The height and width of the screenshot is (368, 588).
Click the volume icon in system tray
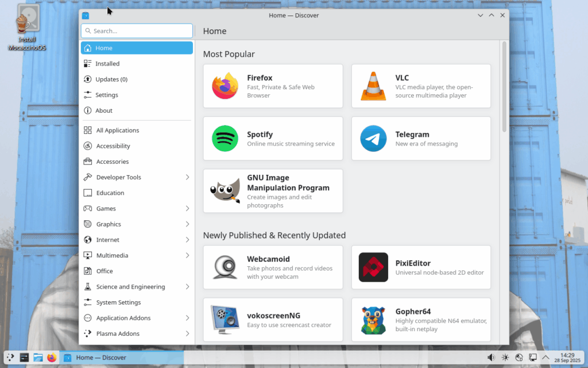pyautogui.click(x=491, y=358)
